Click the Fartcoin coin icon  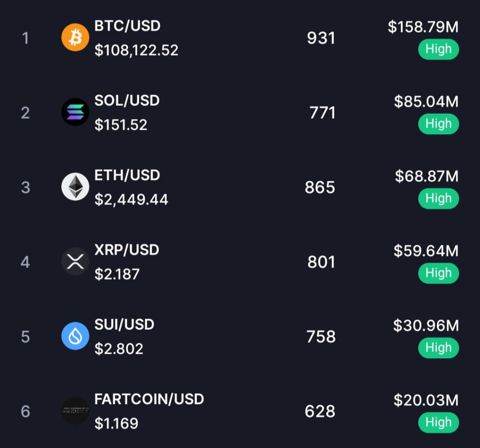point(75,411)
